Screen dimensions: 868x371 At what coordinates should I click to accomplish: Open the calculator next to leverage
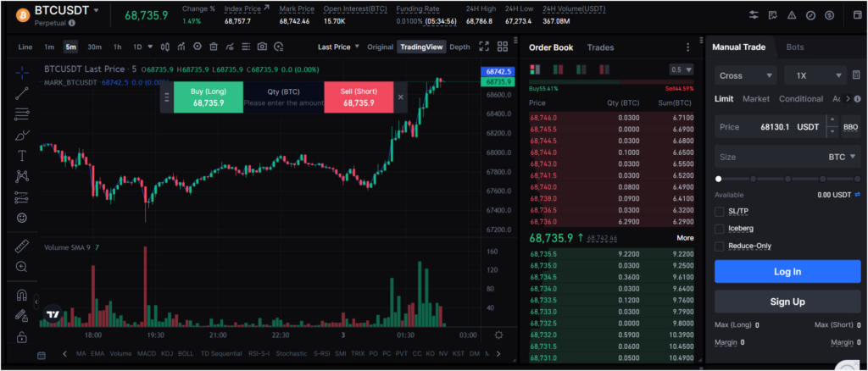pyautogui.click(x=856, y=75)
